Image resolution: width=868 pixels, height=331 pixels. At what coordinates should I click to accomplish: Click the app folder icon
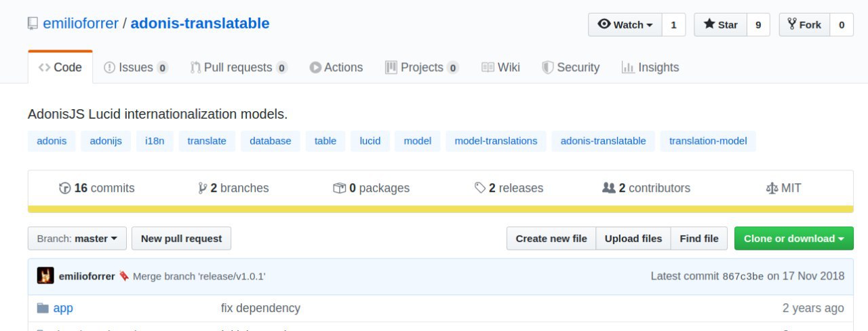43,308
